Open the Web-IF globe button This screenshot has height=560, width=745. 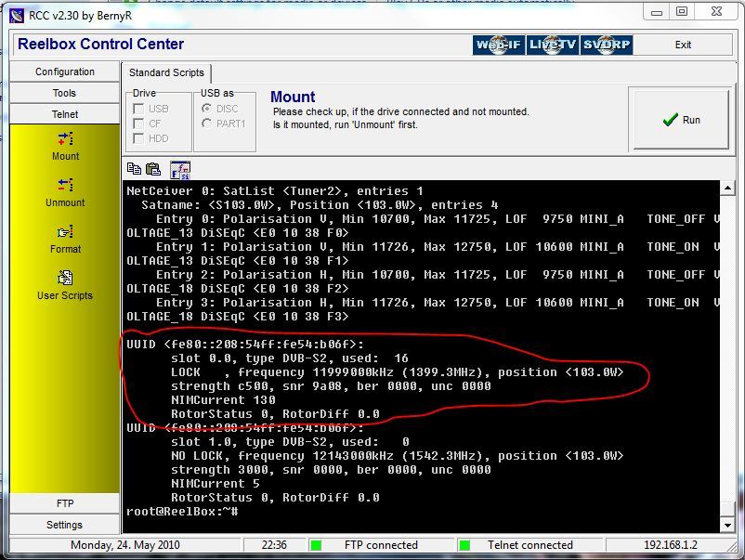pyautogui.click(x=499, y=46)
